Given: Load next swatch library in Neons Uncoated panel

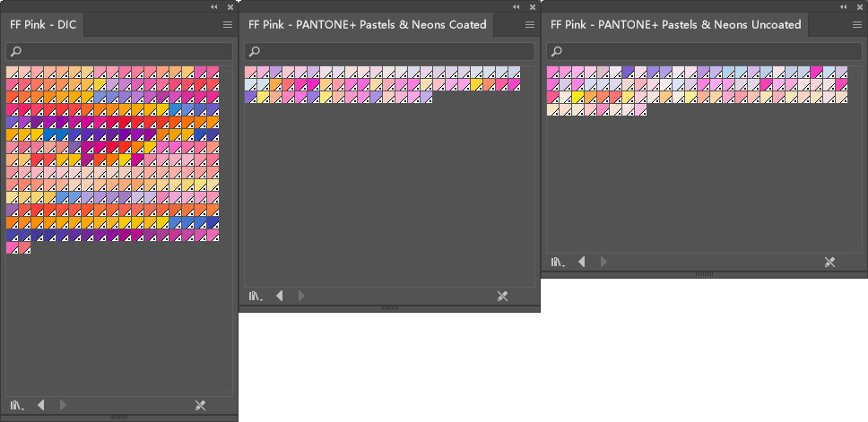Looking at the screenshot, I should click(603, 262).
